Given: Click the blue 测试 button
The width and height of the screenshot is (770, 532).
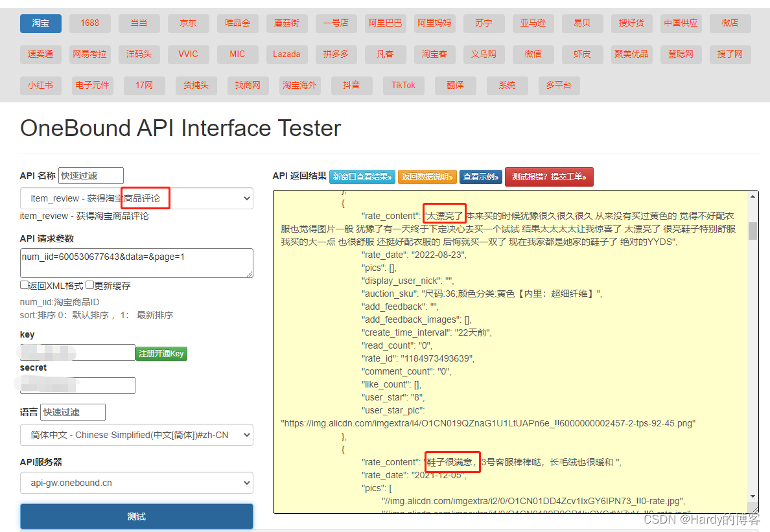Looking at the screenshot, I should (x=137, y=516).
